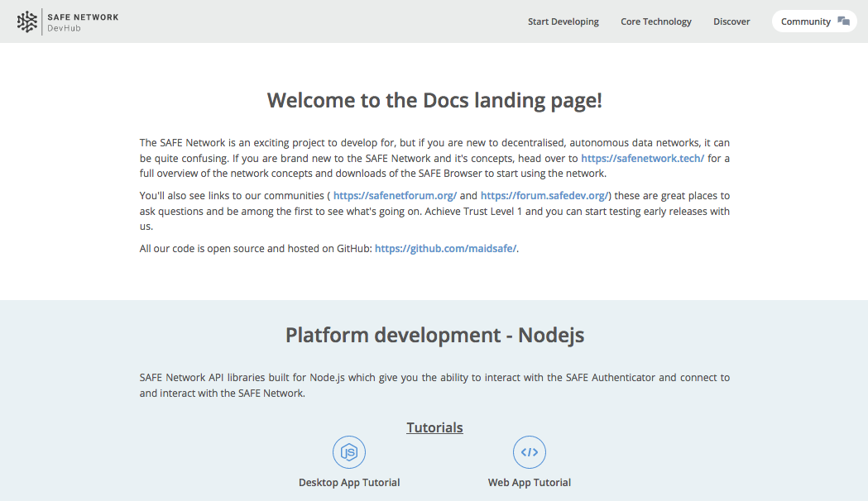Screen dimensions: 868x501
Task: Click the Welcome to the Docs landing page heading
Action: click(x=434, y=101)
